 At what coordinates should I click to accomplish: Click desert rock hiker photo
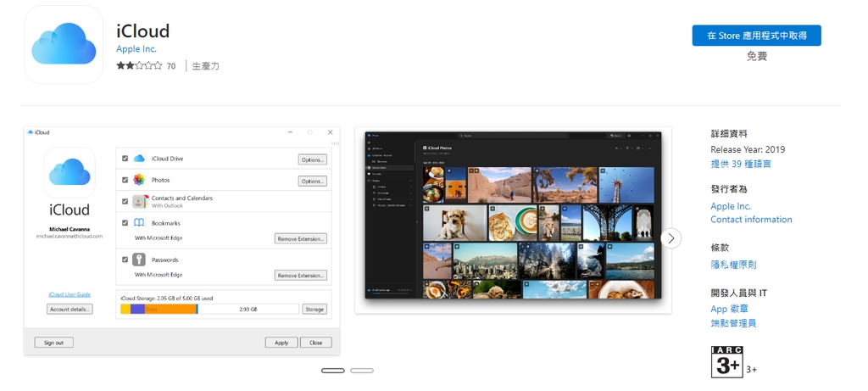pos(499,185)
